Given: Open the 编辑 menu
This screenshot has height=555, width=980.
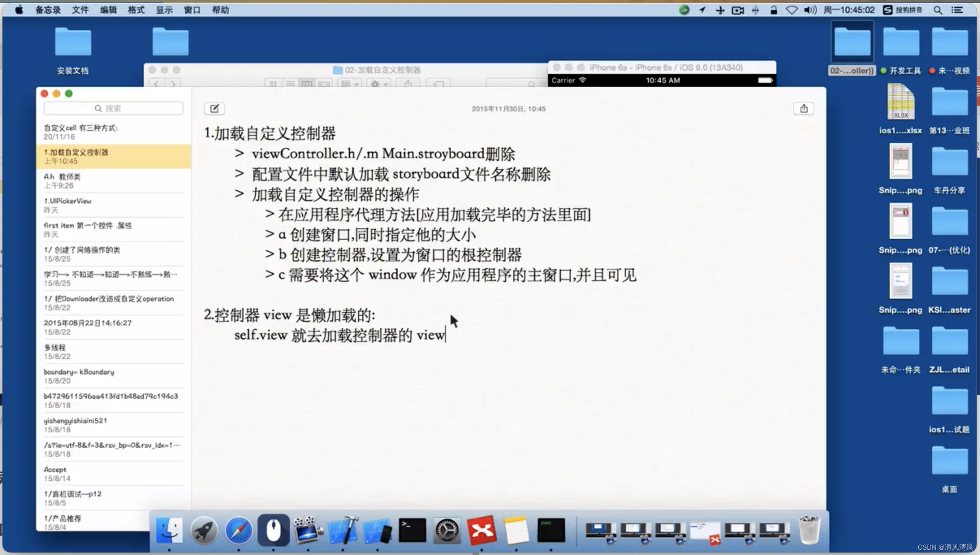Looking at the screenshot, I should pos(108,10).
